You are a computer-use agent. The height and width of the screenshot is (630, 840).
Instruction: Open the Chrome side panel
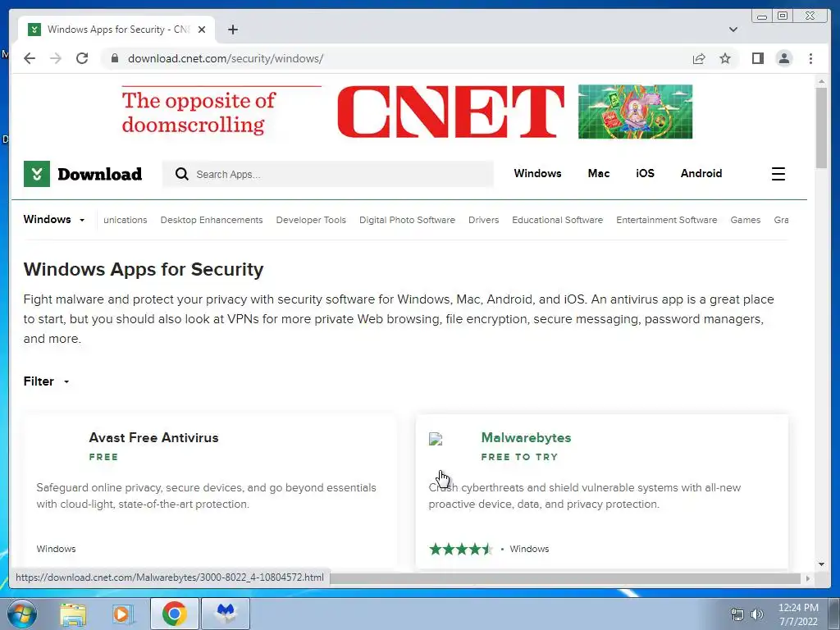pos(757,58)
